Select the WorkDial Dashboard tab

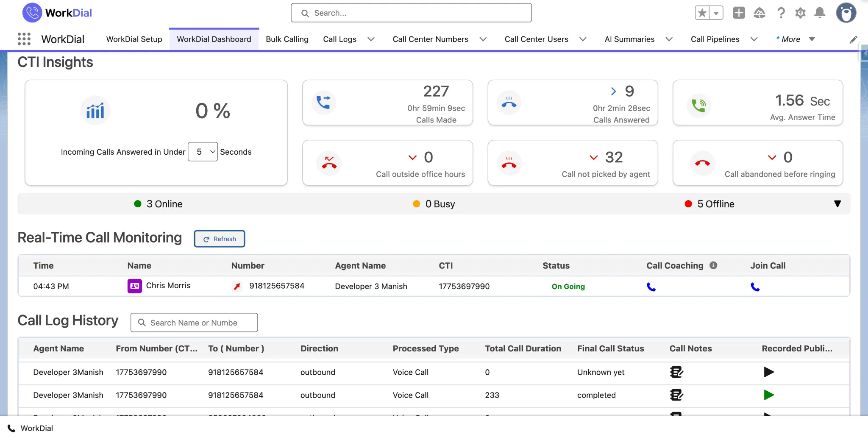tap(214, 39)
